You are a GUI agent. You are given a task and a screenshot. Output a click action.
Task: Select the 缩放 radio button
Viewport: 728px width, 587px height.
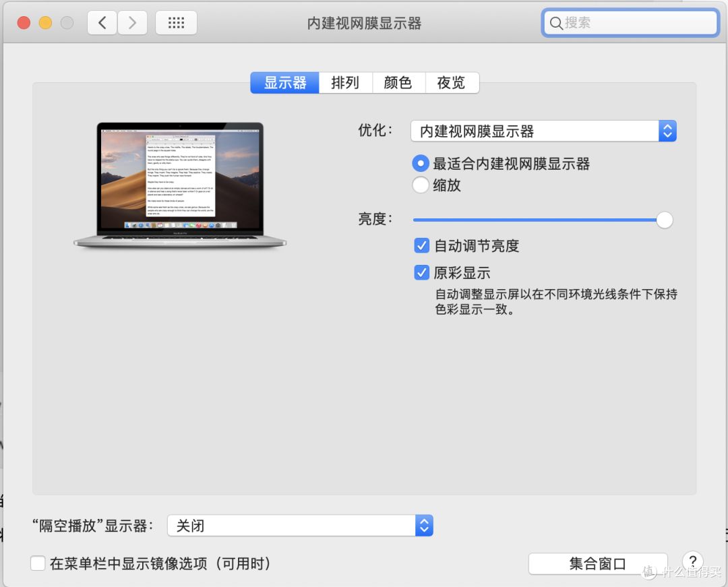tap(421, 185)
